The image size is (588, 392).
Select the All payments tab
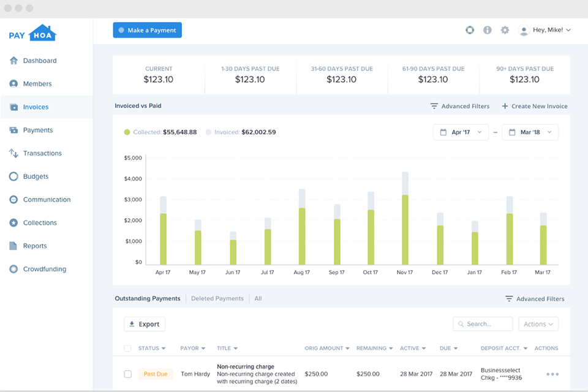tap(258, 298)
